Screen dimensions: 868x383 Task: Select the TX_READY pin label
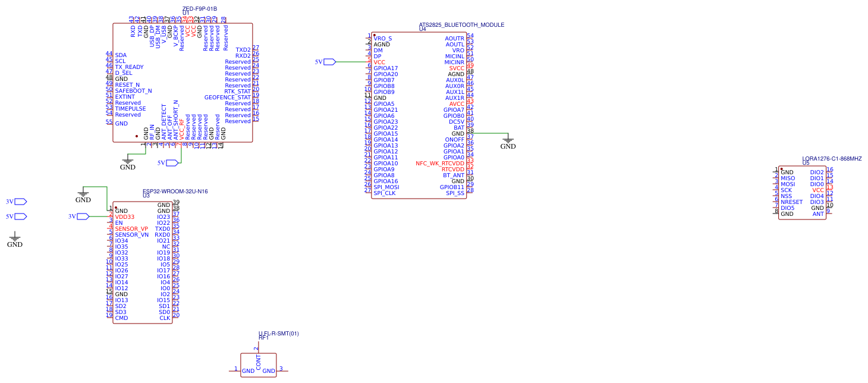(x=129, y=67)
